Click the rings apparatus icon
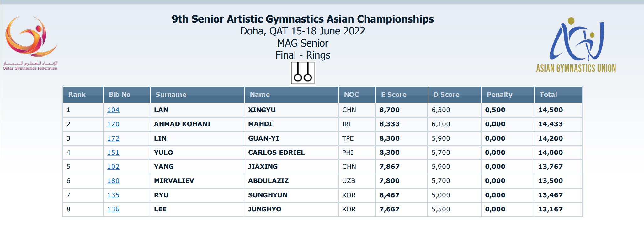This screenshot has width=644, height=233. 303,73
